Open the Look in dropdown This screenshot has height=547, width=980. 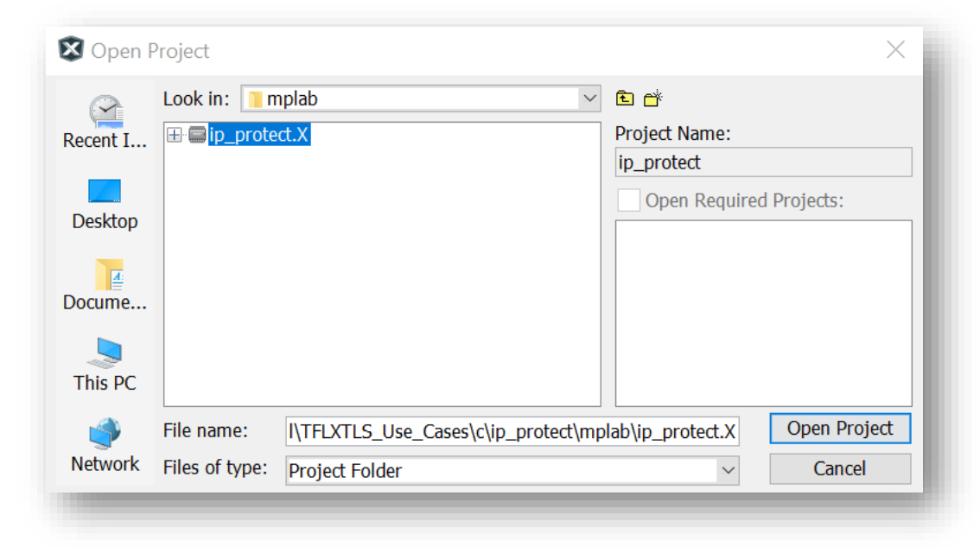click(x=589, y=98)
